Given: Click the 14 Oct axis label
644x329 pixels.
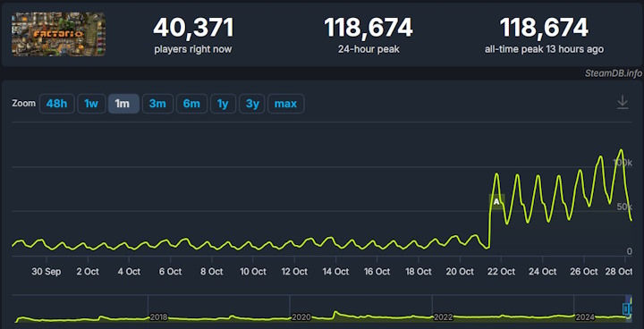Looking at the screenshot, I should [335, 272].
